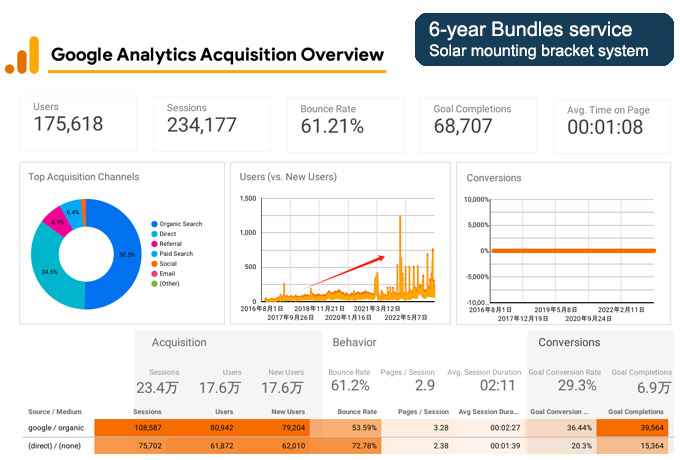Click the Conversions chart title
680x460 pixels.
pos(494,178)
